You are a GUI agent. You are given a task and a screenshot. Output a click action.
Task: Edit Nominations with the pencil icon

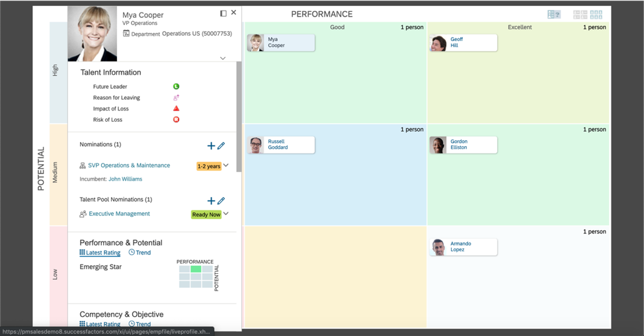[x=221, y=146]
